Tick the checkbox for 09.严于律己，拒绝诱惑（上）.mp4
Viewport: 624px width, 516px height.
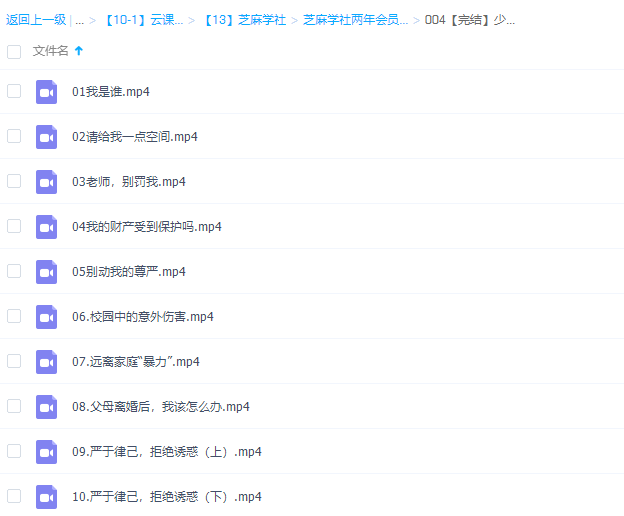(14, 451)
